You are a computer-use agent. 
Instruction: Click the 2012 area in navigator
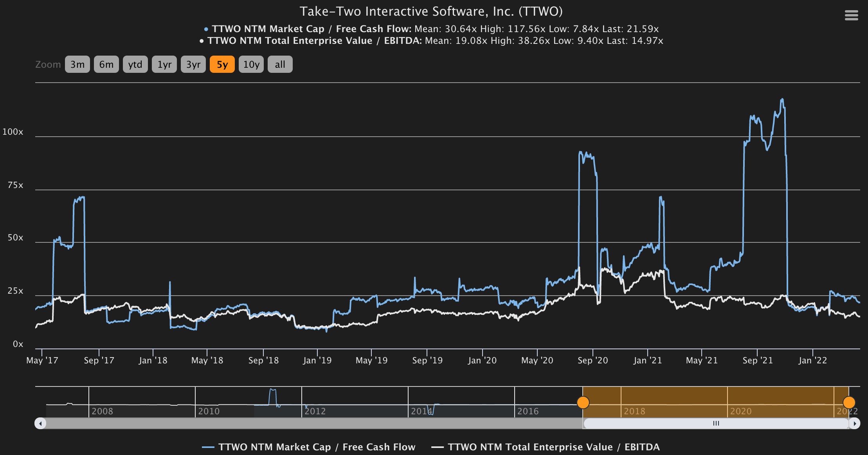pyautogui.click(x=315, y=411)
